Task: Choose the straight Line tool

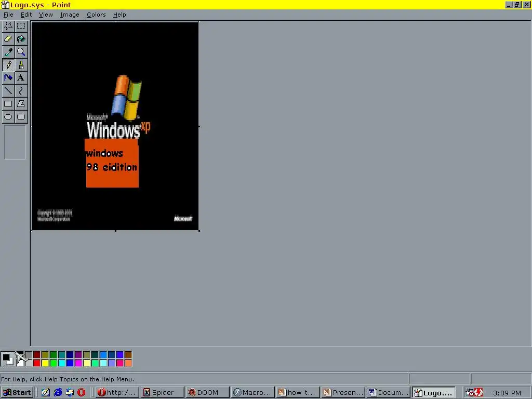Action: tap(8, 90)
